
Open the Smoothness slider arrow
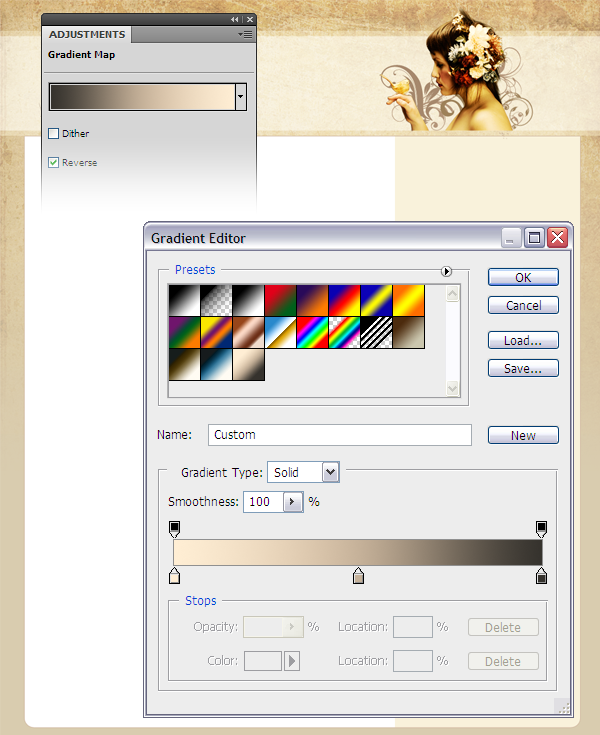pos(293,502)
